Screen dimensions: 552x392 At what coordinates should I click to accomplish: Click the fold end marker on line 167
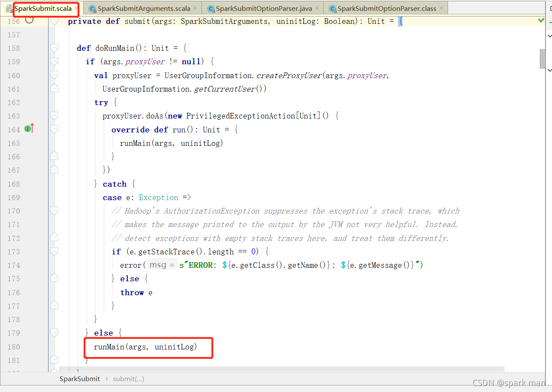[x=54, y=169]
